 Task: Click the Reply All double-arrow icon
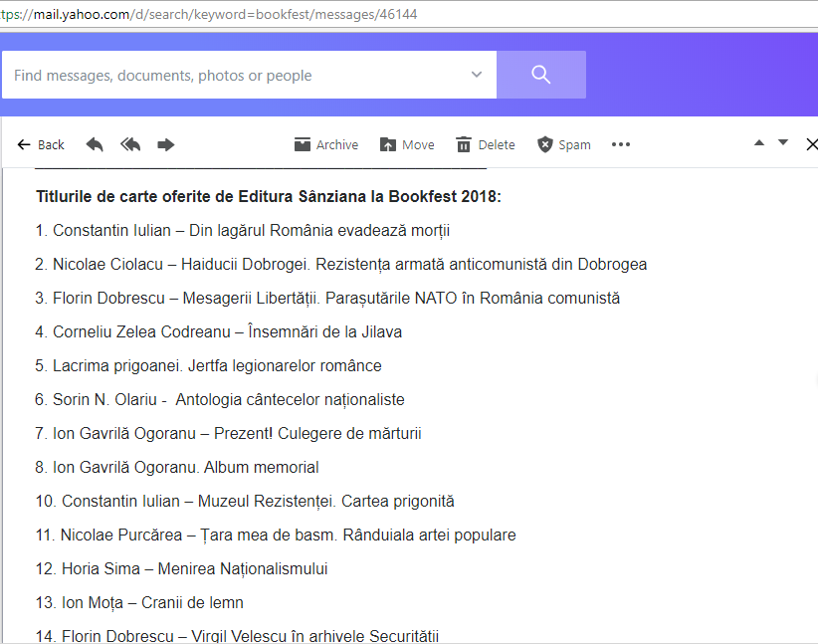point(130,145)
